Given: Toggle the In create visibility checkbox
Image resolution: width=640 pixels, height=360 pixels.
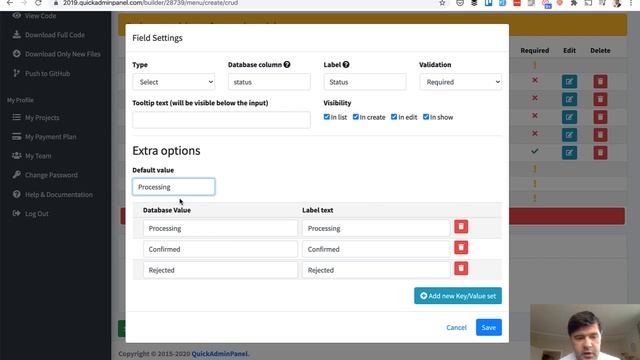Looking at the screenshot, I should click(x=356, y=117).
